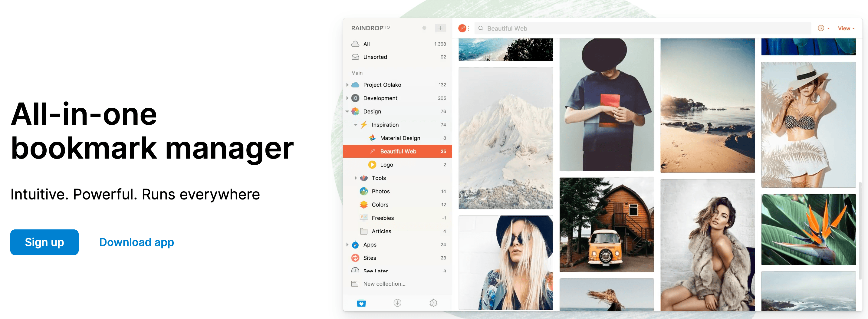Open the settings gear tab in bottom bar
This screenshot has height=319, width=868.
pyautogui.click(x=433, y=303)
